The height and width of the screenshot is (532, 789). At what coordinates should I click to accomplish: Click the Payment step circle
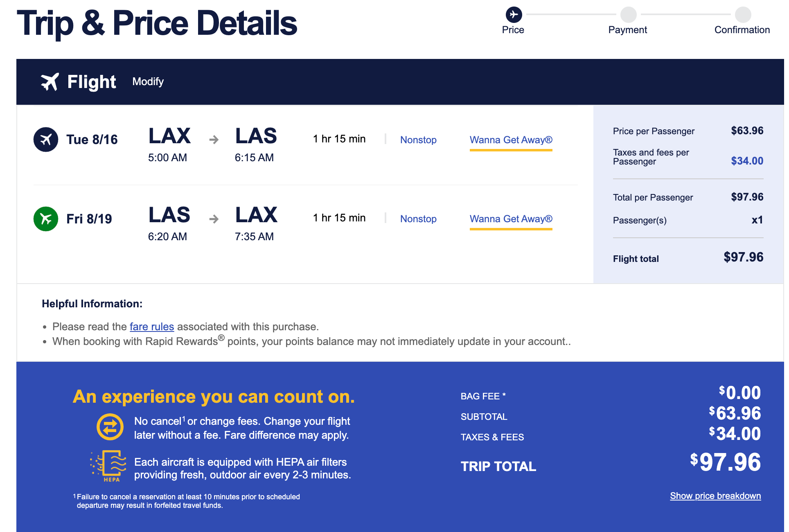point(628,15)
